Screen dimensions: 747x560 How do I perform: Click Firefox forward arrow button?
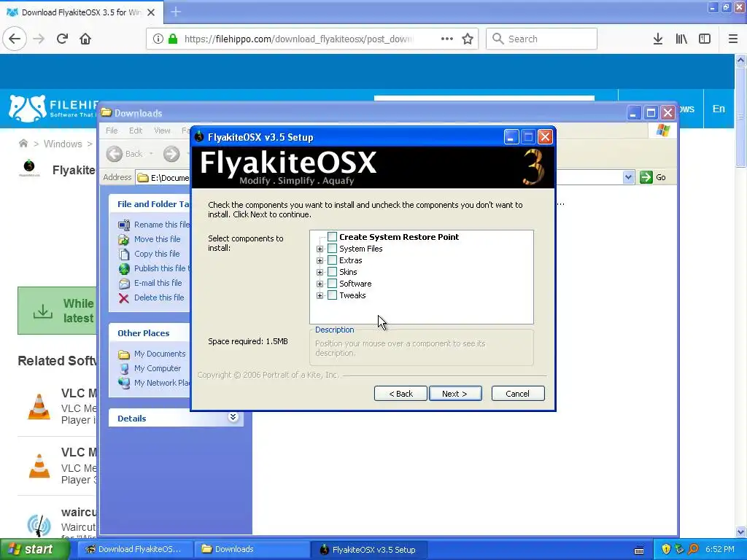(39, 39)
